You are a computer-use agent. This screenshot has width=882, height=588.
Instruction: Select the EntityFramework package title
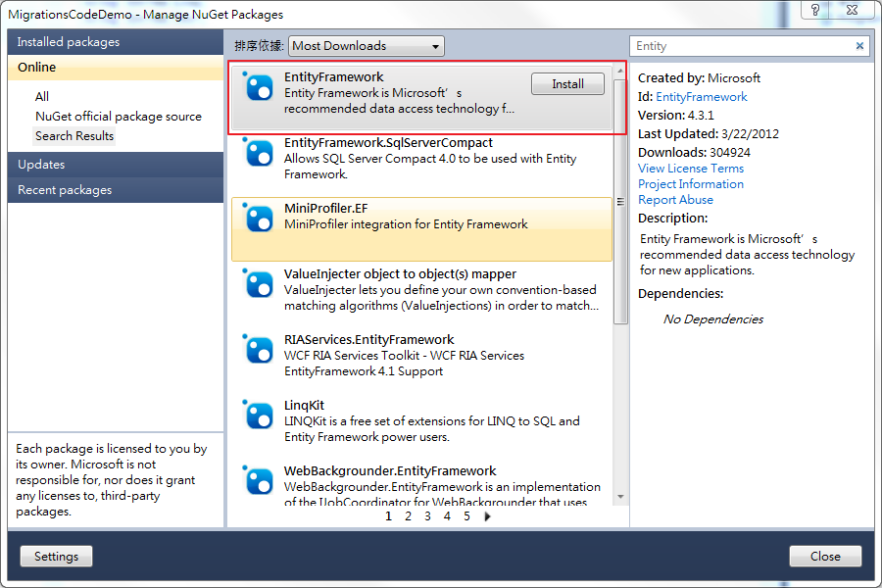tap(333, 77)
